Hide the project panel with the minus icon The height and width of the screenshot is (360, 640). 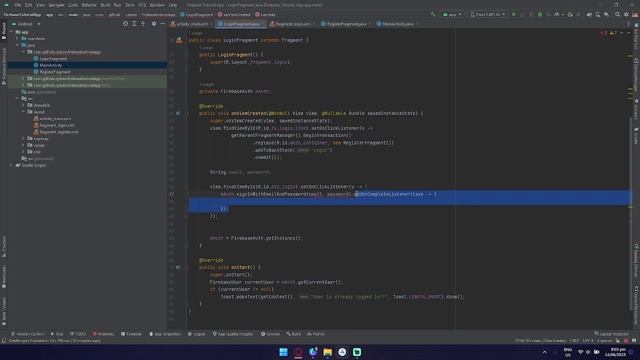pos(162,24)
